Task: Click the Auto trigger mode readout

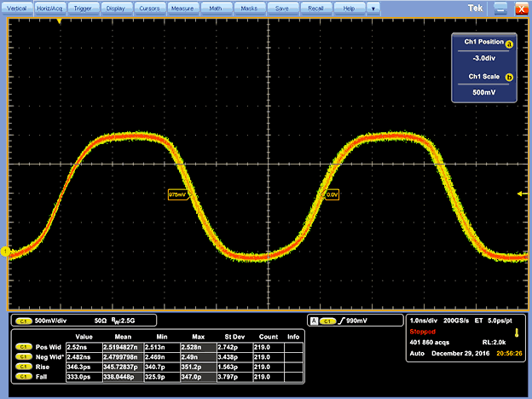Action: pos(417,353)
